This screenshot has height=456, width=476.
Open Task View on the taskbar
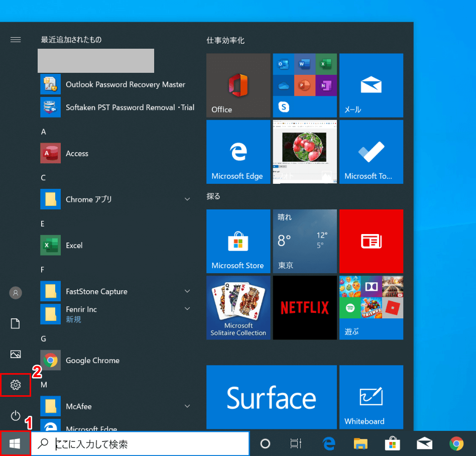pyautogui.click(x=296, y=443)
